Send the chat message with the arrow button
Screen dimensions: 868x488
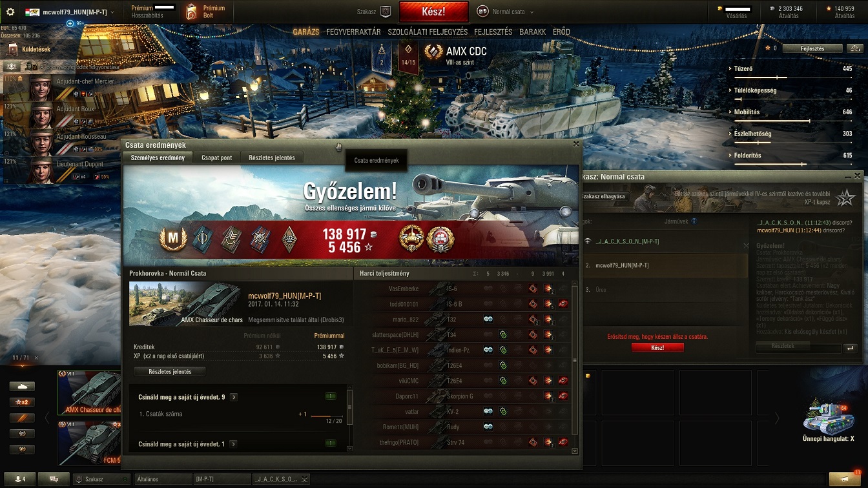pyautogui.click(x=851, y=348)
